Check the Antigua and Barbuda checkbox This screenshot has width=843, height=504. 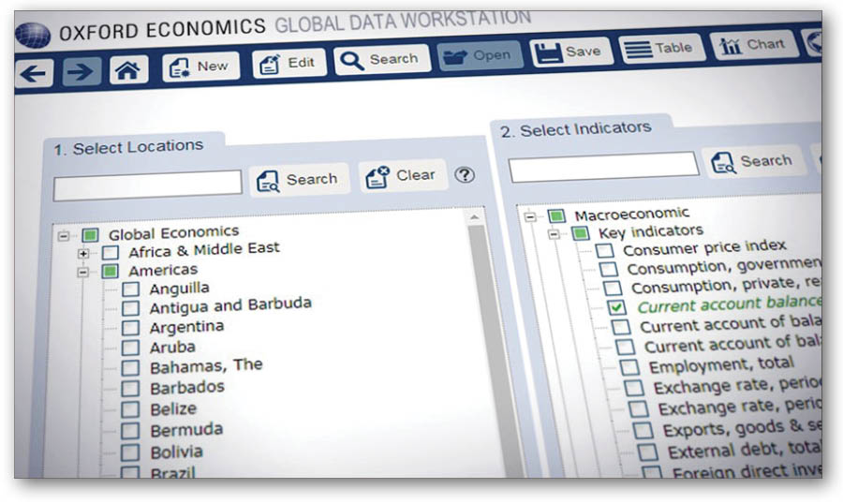point(130,308)
